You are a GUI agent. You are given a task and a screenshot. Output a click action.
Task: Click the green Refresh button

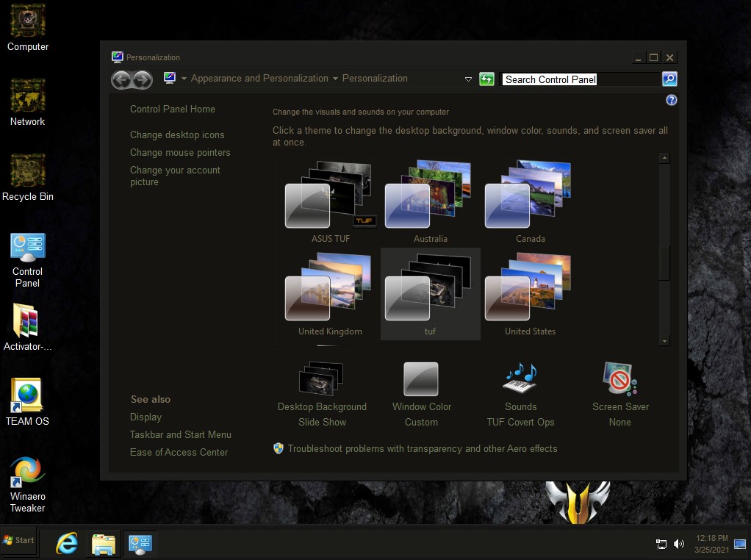[x=486, y=79]
